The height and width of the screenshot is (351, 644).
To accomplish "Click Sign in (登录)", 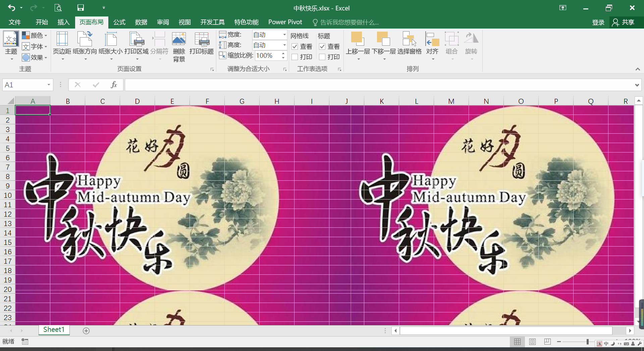I will (x=598, y=22).
